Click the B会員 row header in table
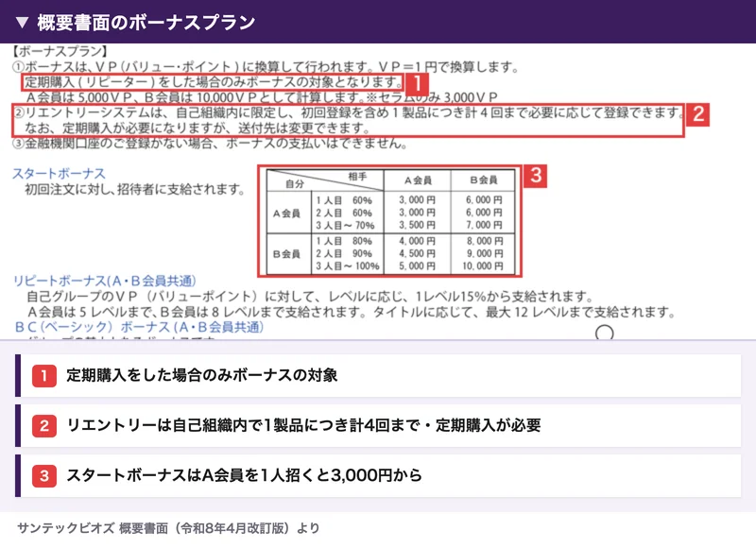756x548 pixels. point(286,253)
